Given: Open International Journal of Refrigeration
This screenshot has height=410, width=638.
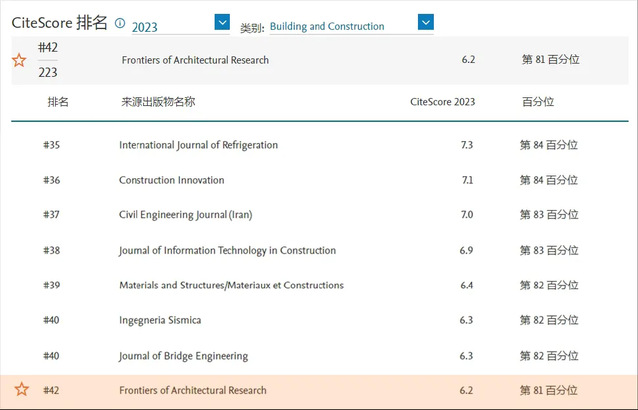Looking at the screenshot, I should click(x=198, y=145).
